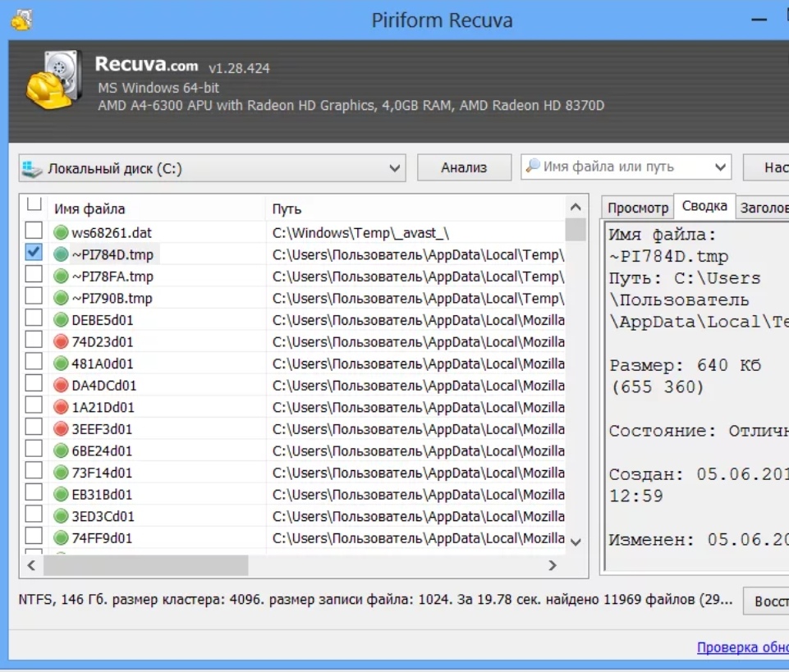Click the Имя файла или путь search field
789x672 pixels.
626,167
